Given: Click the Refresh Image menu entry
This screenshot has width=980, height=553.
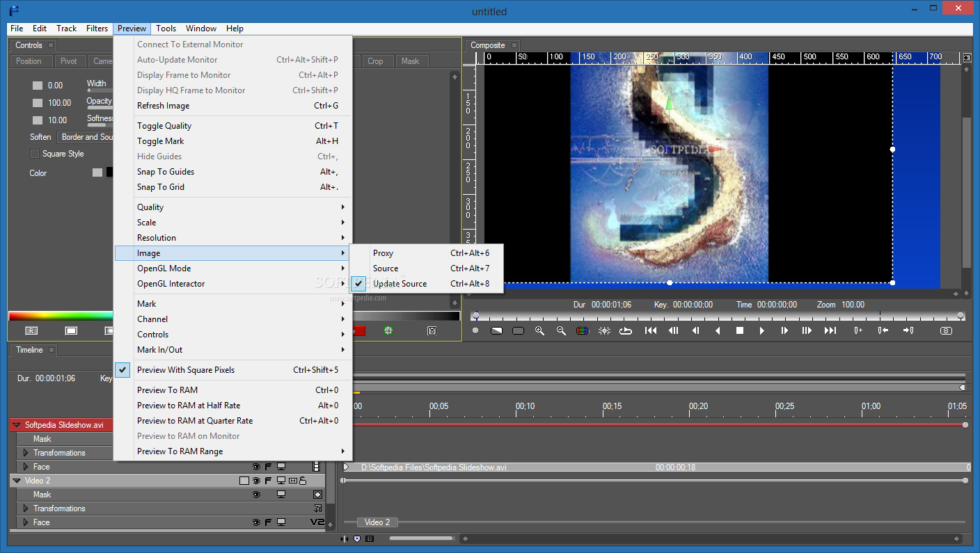Looking at the screenshot, I should [233, 106].
